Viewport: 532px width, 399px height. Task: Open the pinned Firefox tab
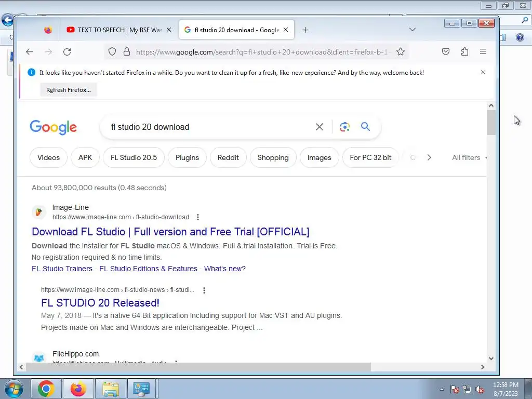tap(48, 30)
